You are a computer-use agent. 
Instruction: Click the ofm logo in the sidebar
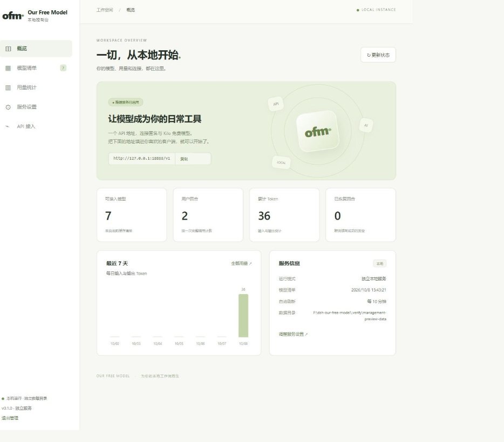point(13,16)
